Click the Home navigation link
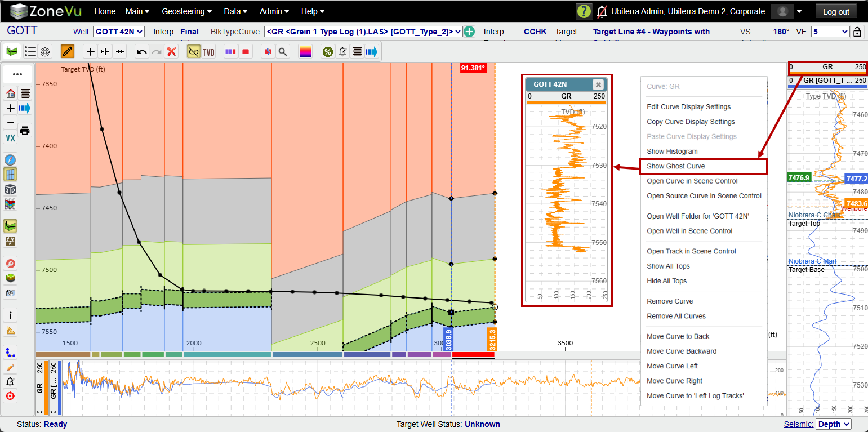 coord(105,11)
